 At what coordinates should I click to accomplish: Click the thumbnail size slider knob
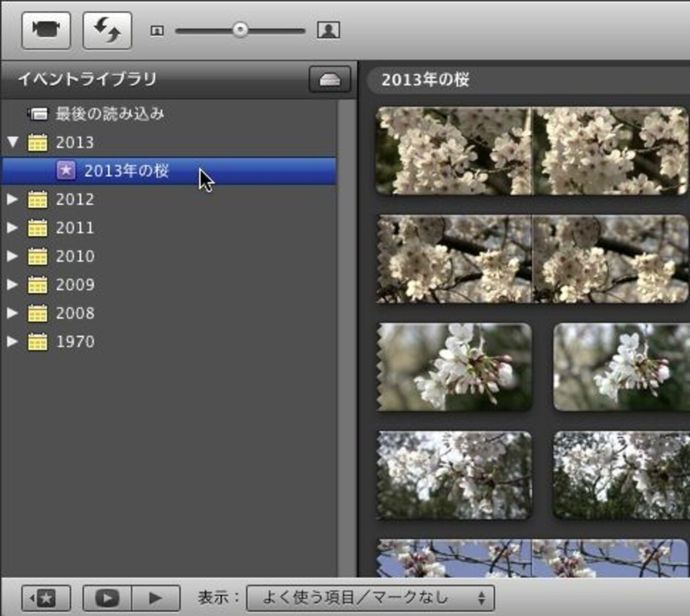pos(240,30)
